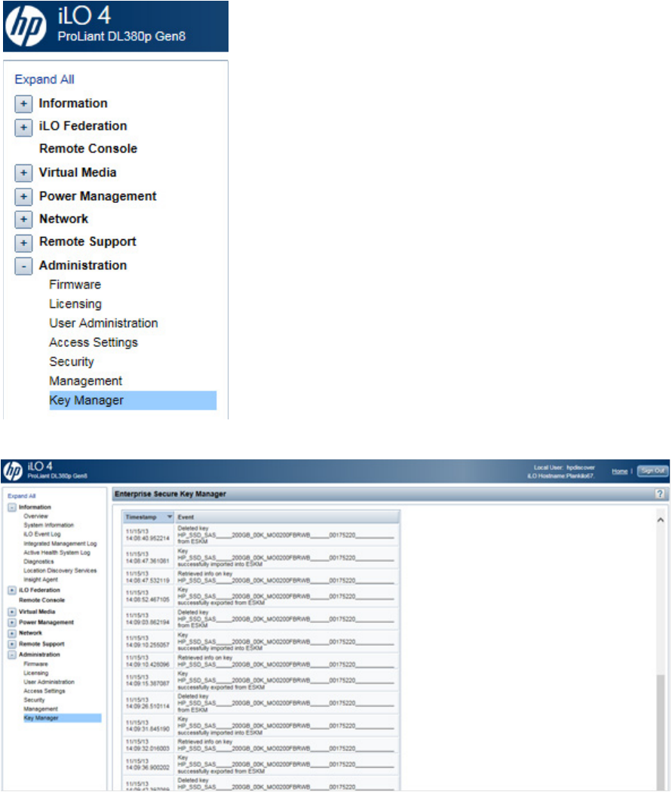Open User Administration in the full-page sidebar
The width and height of the screenshot is (672, 792).
[49, 682]
